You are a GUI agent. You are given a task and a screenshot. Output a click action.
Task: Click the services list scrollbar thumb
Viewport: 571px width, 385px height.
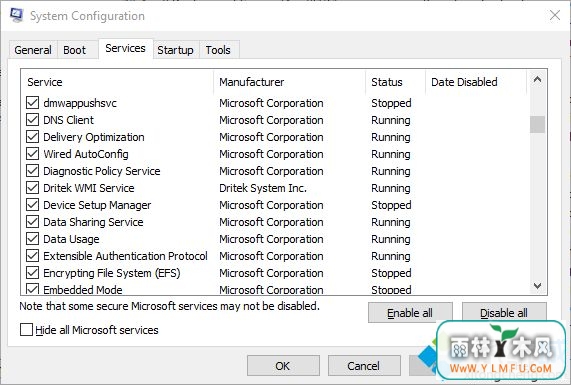pyautogui.click(x=537, y=125)
